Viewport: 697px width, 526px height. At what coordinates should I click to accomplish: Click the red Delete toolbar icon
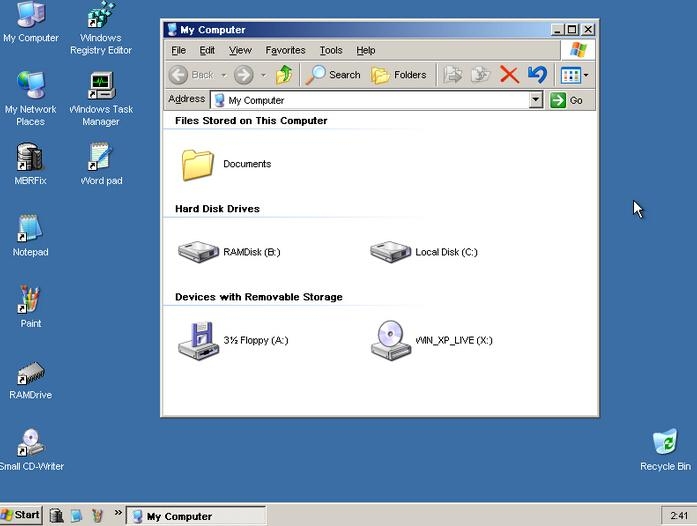(x=509, y=75)
